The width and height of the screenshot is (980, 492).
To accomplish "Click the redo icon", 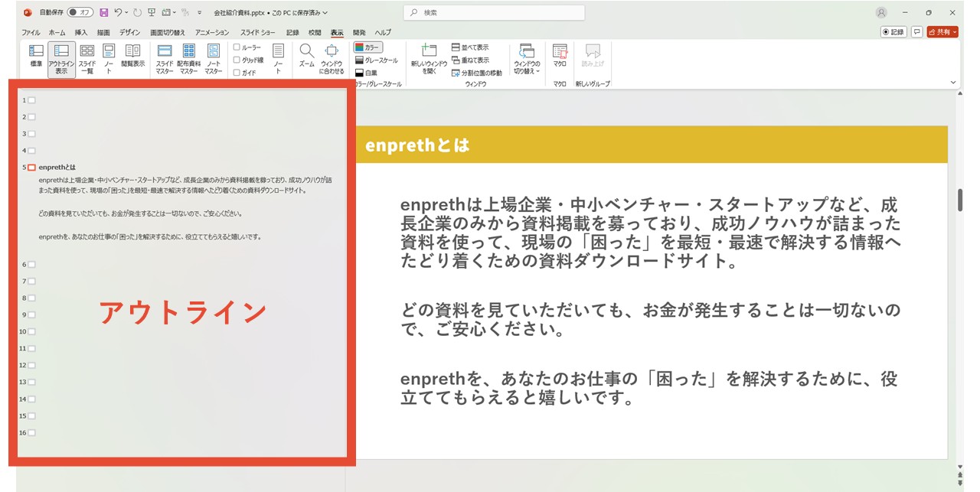I will point(137,12).
